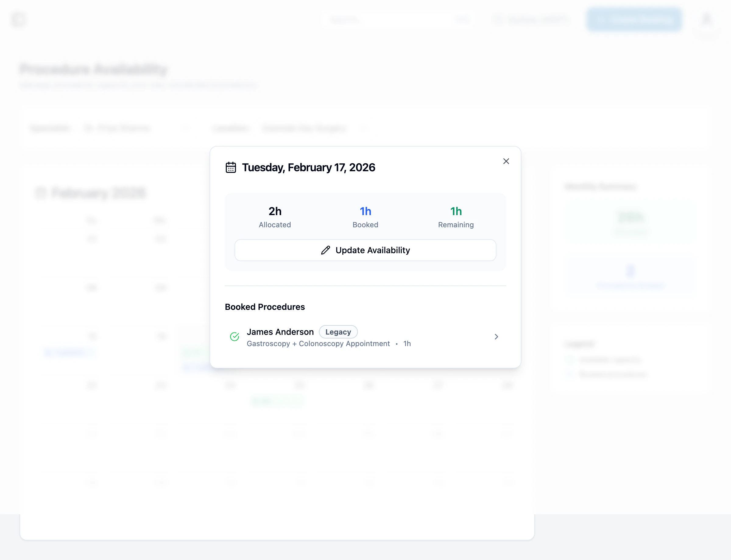Click the blurred sidebar toggle icon top-left
The height and width of the screenshot is (560, 731).
pos(19,19)
